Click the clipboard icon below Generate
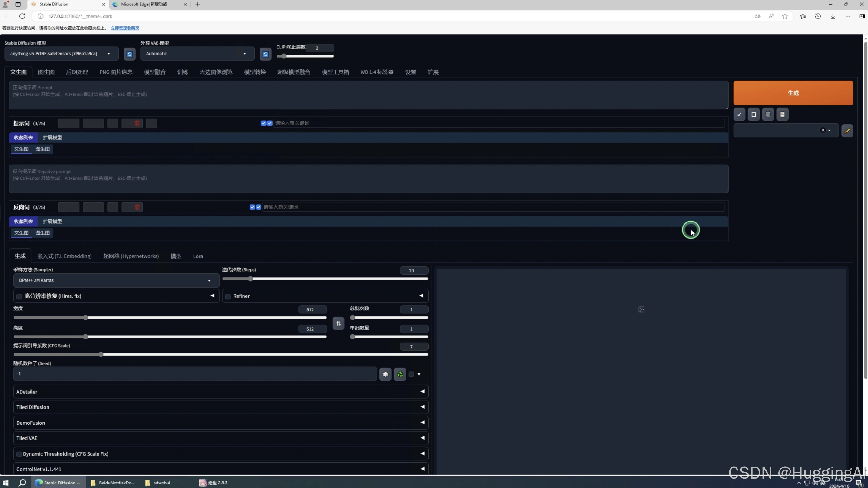Screen dimensions: 868x488 (782, 114)
